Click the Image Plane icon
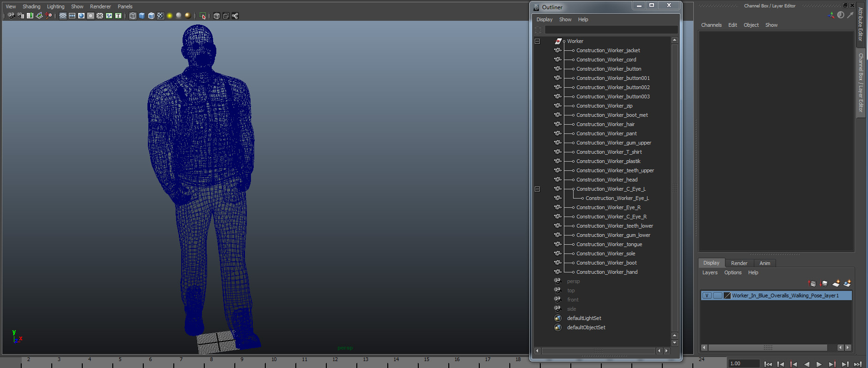Screen dimensions: 868x368 (39, 16)
